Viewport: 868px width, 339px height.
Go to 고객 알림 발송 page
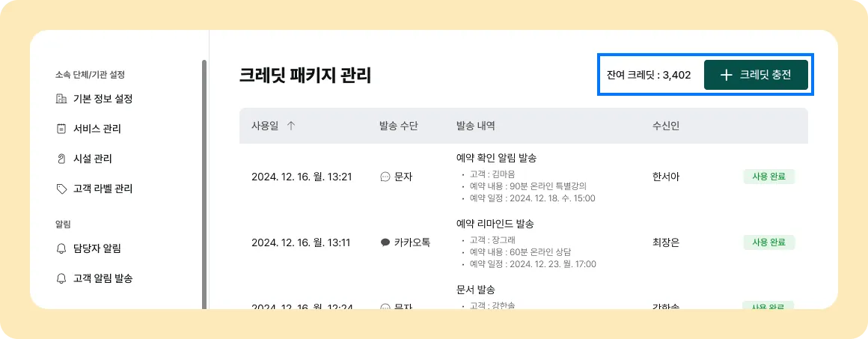click(94, 278)
